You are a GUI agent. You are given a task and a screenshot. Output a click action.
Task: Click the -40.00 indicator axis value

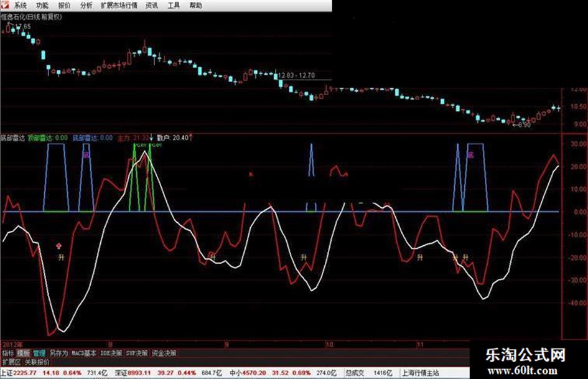(x=577, y=303)
